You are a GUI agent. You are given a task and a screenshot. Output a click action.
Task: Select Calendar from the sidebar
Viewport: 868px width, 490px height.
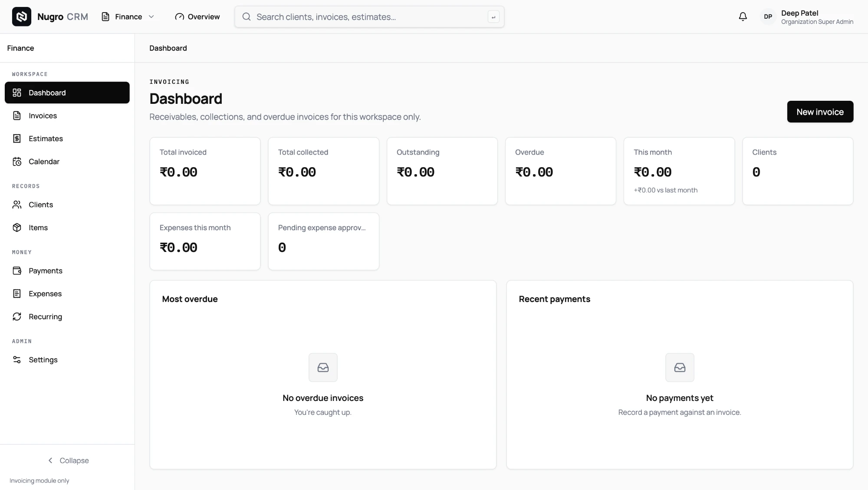[x=67, y=162]
